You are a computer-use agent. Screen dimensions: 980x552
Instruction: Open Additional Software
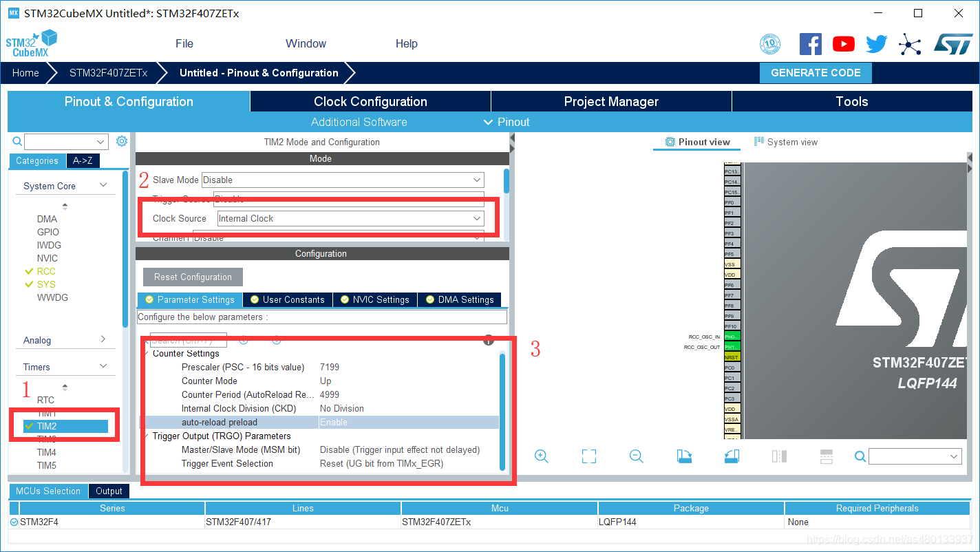(359, 122)
